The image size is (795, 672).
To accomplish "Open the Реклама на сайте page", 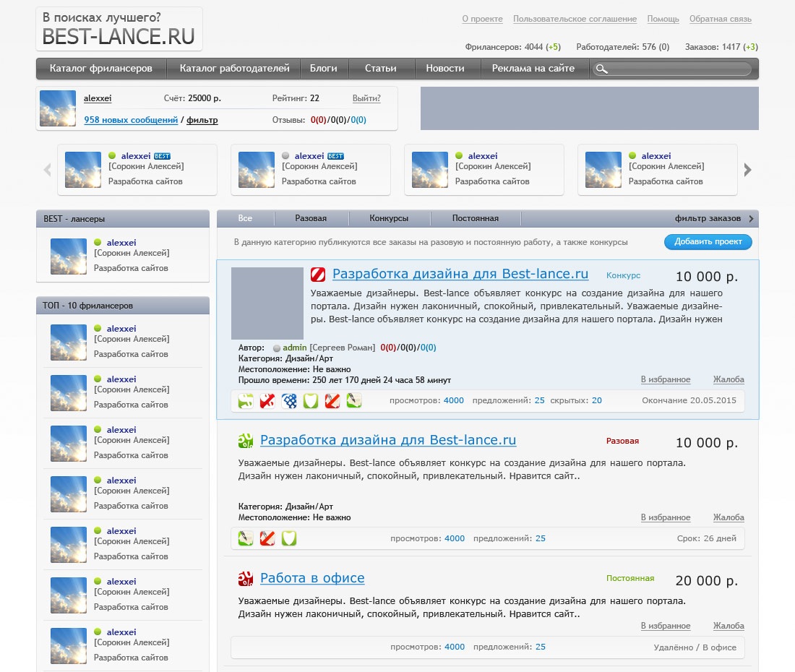I will [x=533, y=69].
